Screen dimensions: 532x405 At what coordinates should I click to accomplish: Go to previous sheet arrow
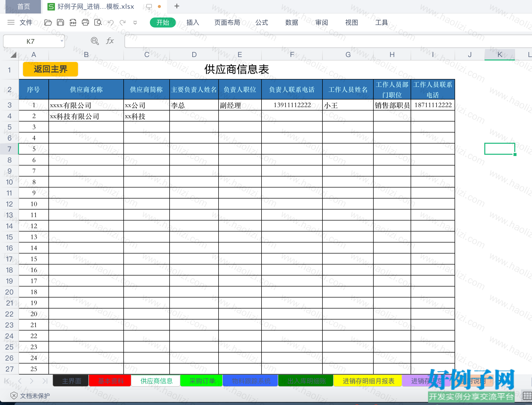pos(20,381)
